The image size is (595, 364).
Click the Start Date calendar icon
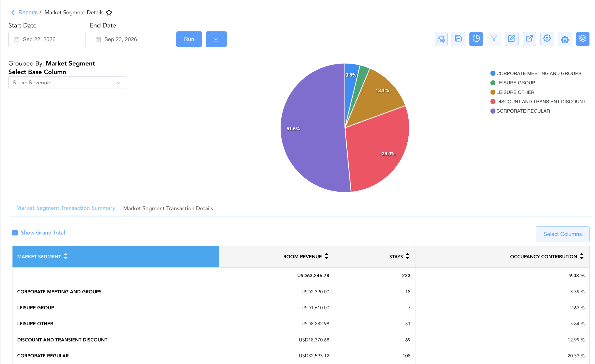tap(17, 39)
